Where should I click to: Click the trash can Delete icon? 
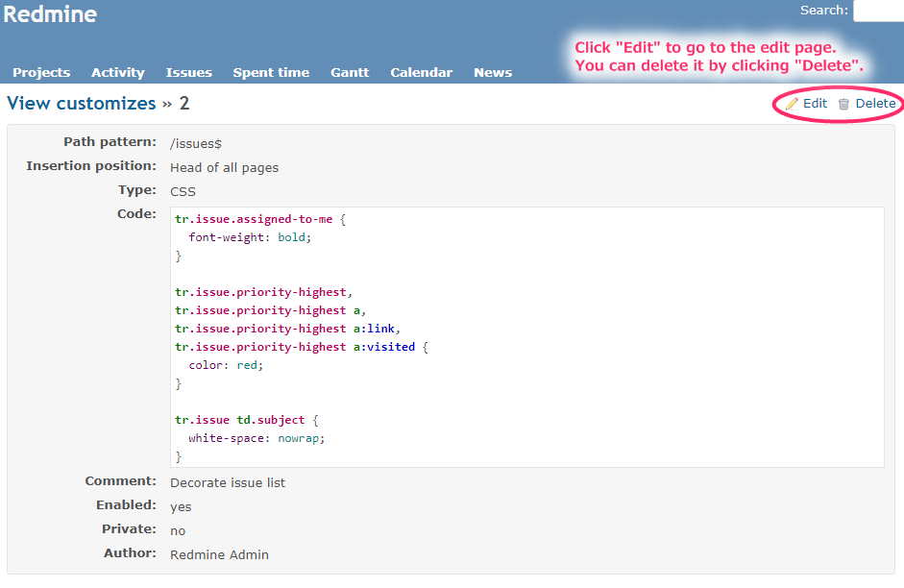tap(843, 104)
